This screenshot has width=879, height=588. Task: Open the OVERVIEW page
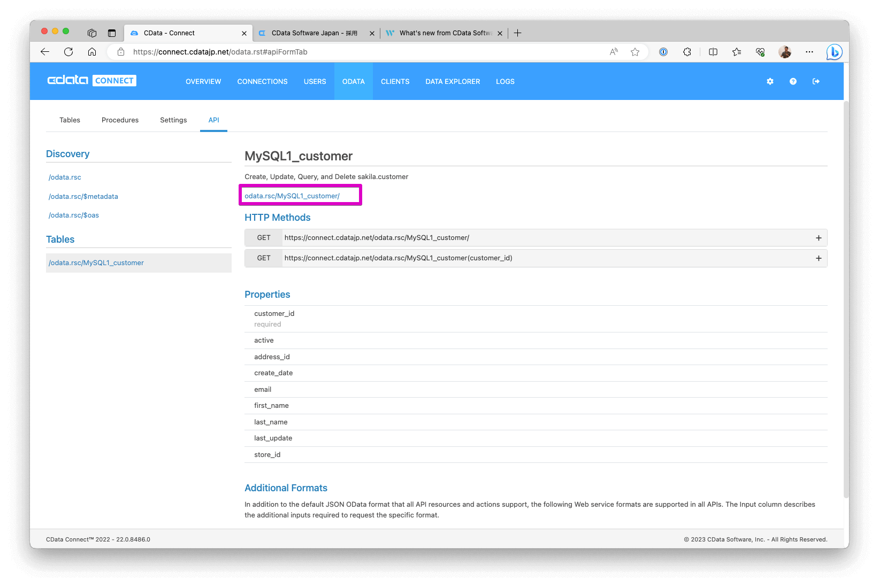point(203,81)
